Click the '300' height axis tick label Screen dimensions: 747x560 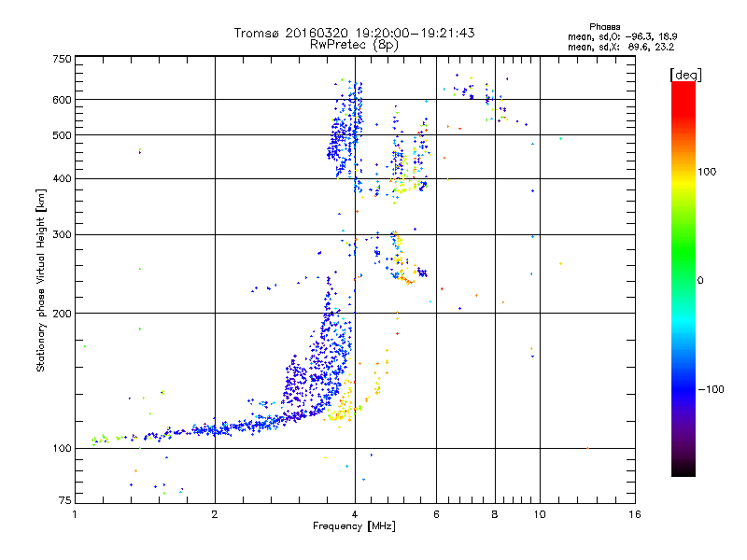pos(62,234)
